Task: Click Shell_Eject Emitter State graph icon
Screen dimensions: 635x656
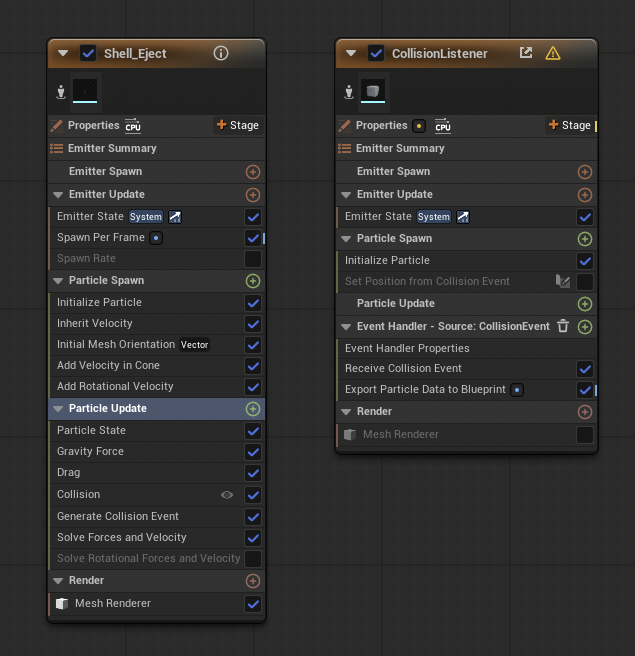Action: tap(175, 217)
